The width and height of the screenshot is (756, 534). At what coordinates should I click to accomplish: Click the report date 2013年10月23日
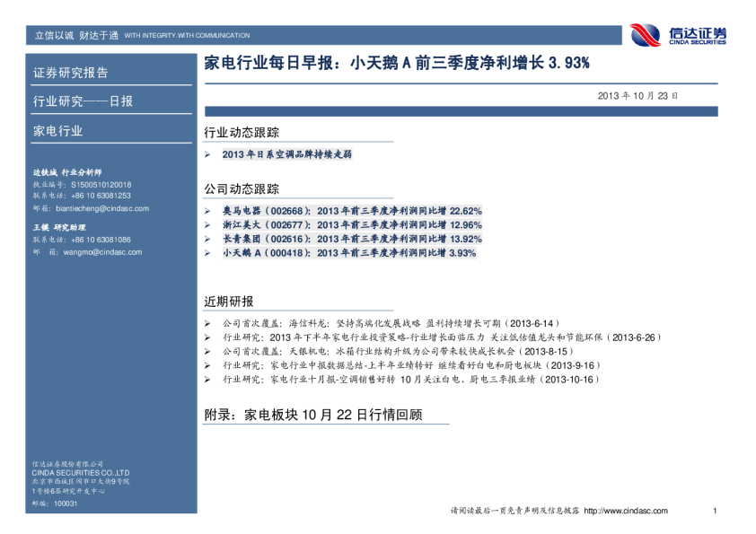point(637,95)
